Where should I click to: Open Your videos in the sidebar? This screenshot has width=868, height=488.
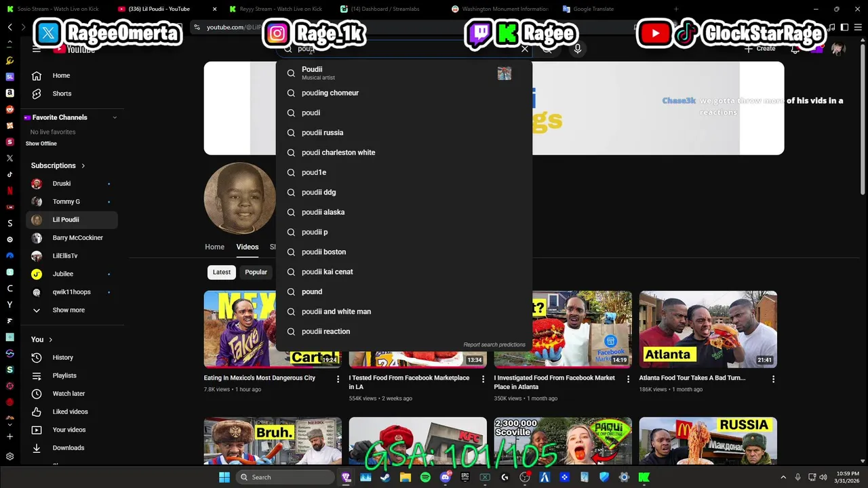pyautogui.click(x=71, y=430)
